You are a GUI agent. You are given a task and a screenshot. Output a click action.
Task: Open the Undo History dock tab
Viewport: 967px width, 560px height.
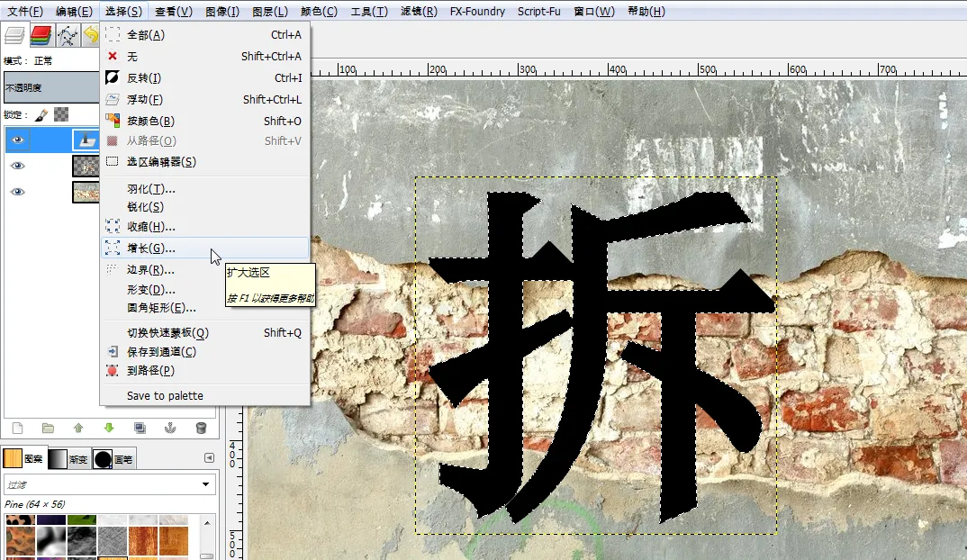(91, 35)
